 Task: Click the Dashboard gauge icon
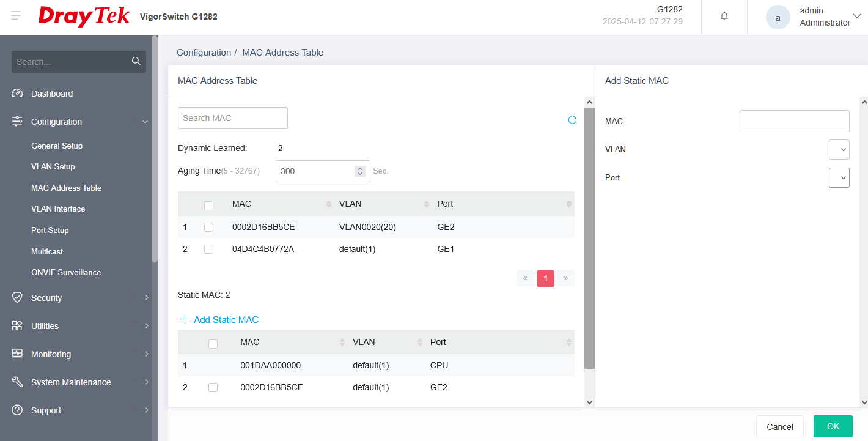(17, 94)
